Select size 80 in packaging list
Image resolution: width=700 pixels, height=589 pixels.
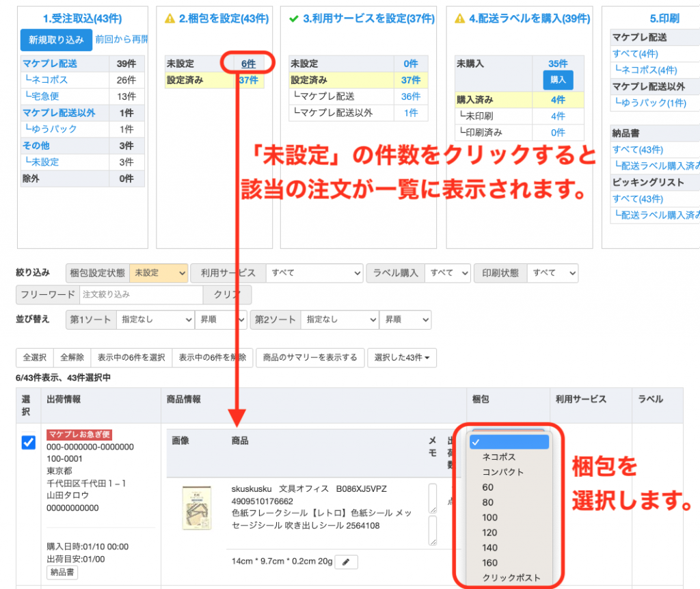click(x=509, y=502)
